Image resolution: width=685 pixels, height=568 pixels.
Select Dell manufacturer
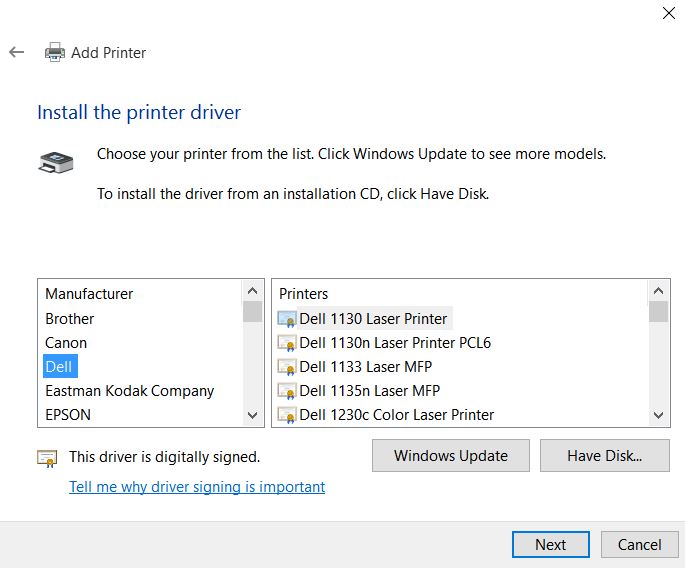(60, 367)
